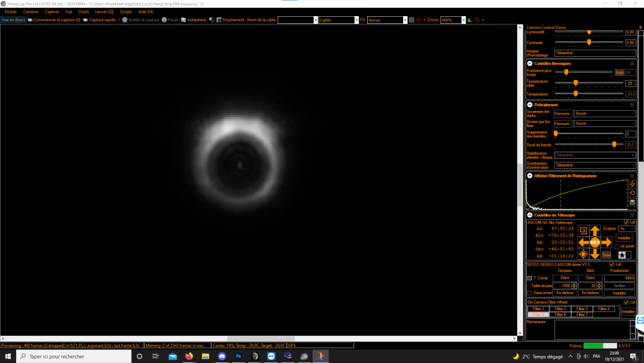The height and width of the screenshot is (363, 644).
Task: Click the spiral search icon in telescope controls
Action: click(583, 230)
